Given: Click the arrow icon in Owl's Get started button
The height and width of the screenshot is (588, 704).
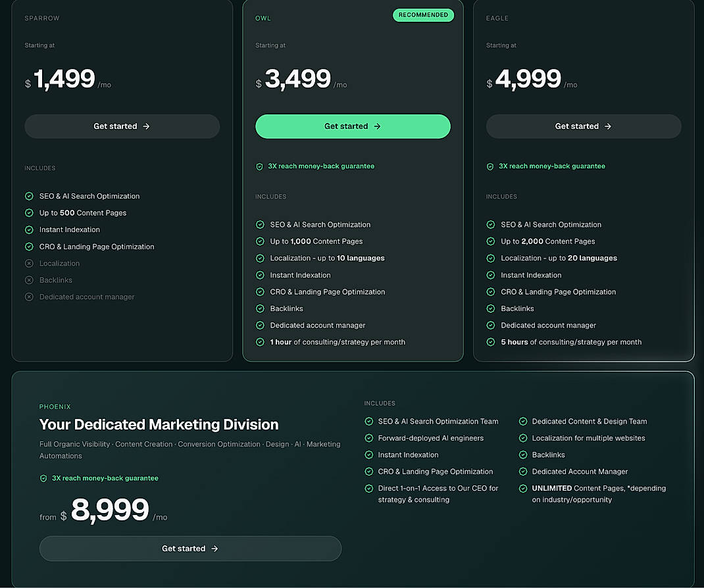Looking at the screenshot, I should pyautogui.click(x=377, y=126).
